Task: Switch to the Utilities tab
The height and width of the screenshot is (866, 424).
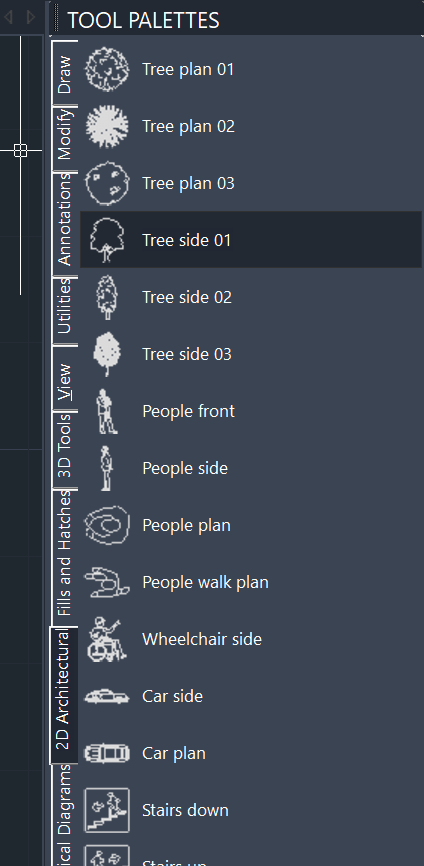Action: [x=65, y=310]
